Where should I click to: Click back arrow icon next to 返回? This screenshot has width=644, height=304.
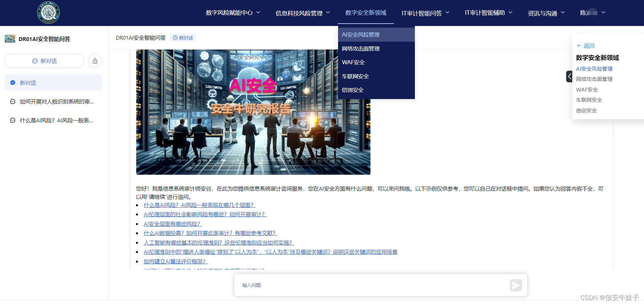[579, 45]
